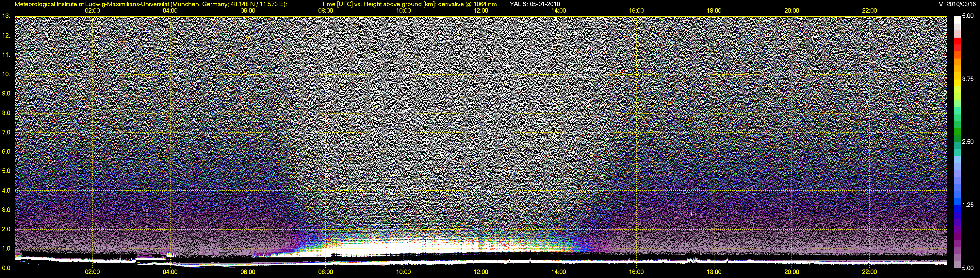Click the '02:00' label on the upper time axis
Viewport: 980px width, 278px height.
coord(92,11)
